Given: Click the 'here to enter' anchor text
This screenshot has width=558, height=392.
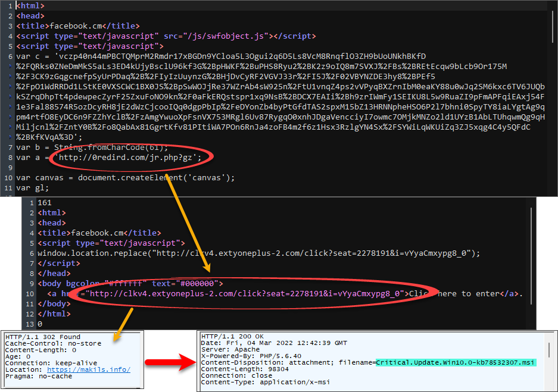Looking at the screenshot, I should pos(469,294).
